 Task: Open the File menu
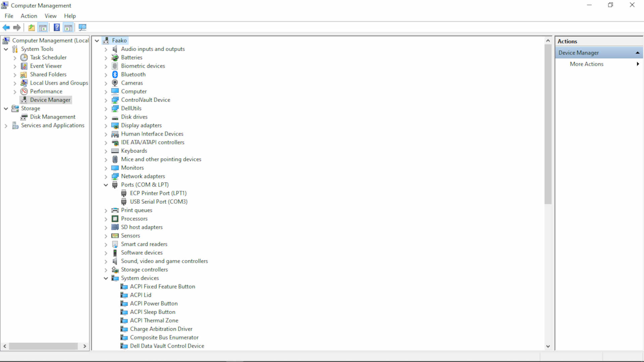[9, 16]
